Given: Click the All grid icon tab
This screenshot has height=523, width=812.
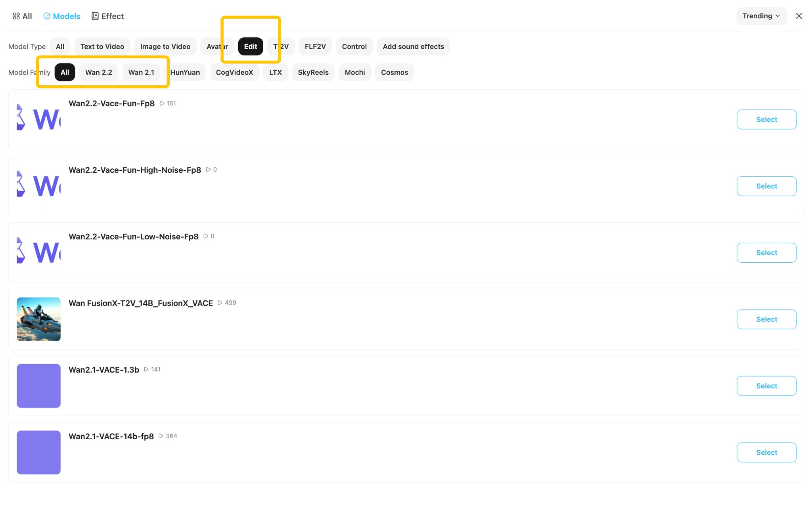Looking at the screenshot, I should pyautogui.click(x=22, y=16).
